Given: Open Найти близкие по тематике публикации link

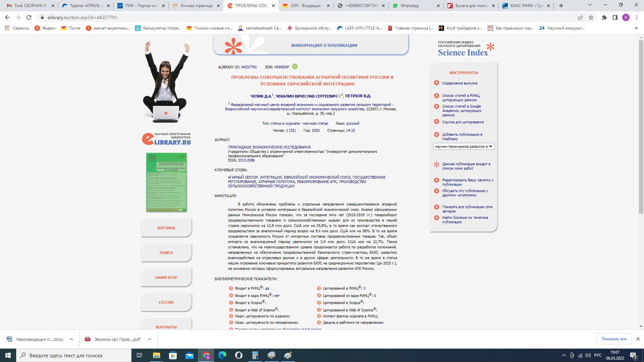Looking at the screenshot, I should click(x=465, y=220).
